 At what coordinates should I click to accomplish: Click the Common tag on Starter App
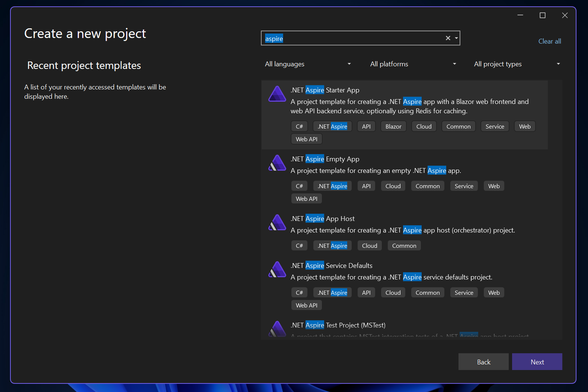(x=458, y=127)
